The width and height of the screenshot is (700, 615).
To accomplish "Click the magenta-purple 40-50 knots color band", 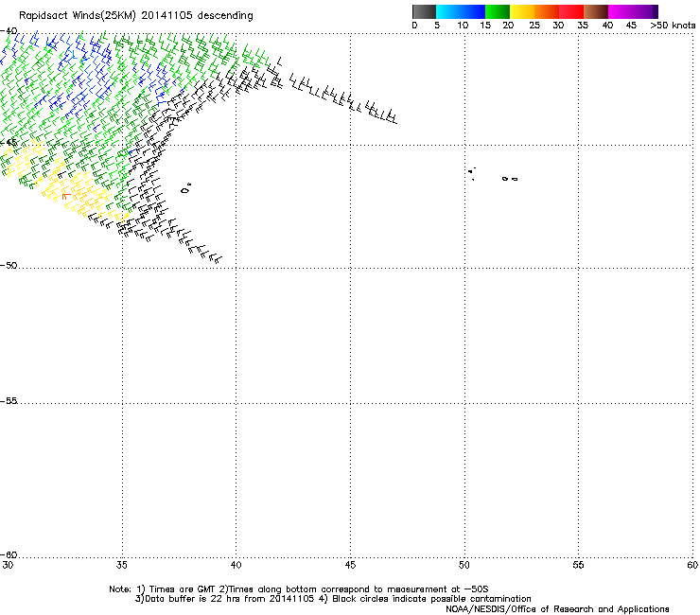I will pyautogui.click(x=633, y=11).
